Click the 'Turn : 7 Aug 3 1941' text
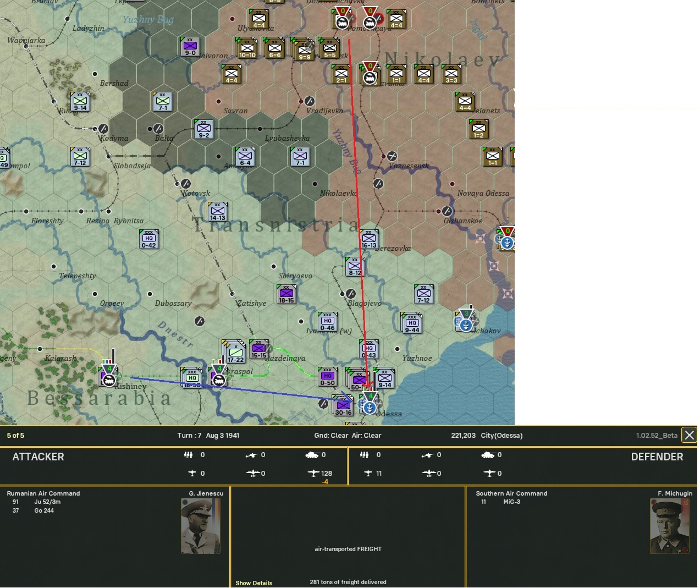700x588 pixels. point(208,436)
